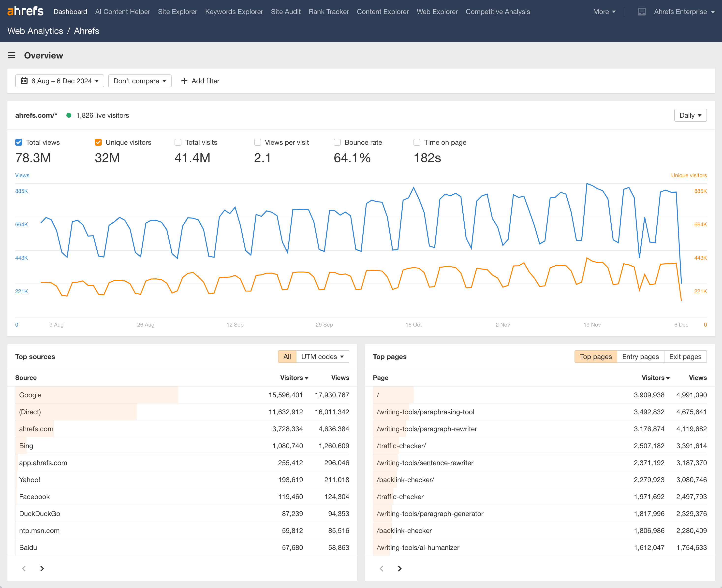Open the Daily interval dropdown
The image size is (722, 588).
tap(690, 115)
